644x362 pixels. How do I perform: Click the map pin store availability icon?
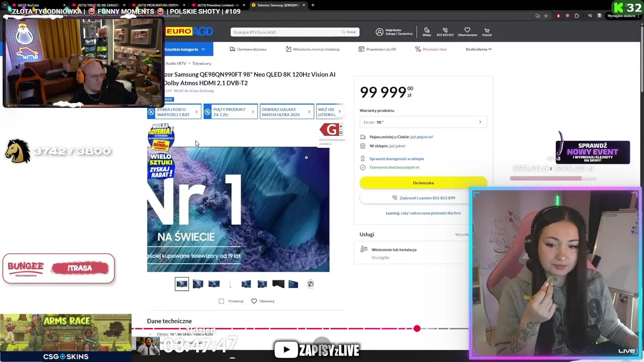362,159
